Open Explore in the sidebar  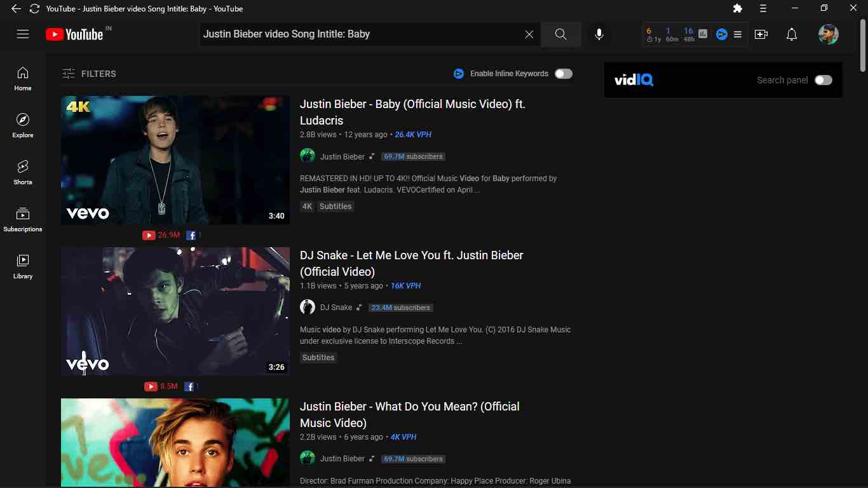(x=23, y=126)
